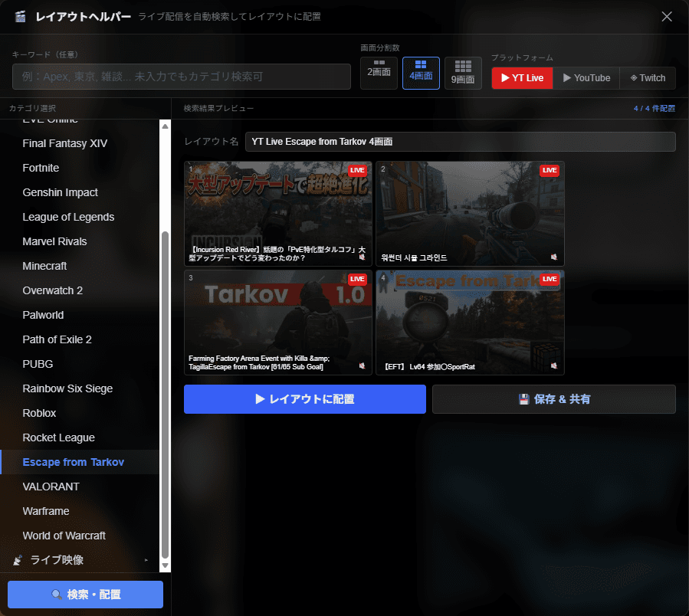This screenshot has width=689, height=616.
Task: Click LIVE badge on the Tarkov 1.0 stream
Action: [357, 279]
